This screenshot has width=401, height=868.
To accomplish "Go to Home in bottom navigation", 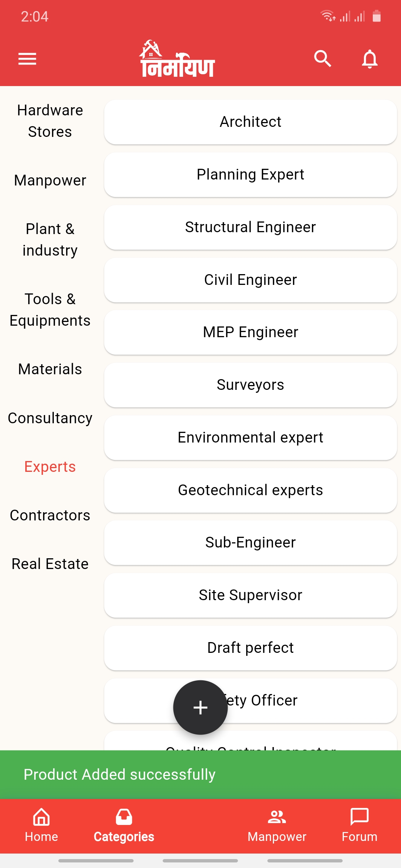I will coord(42,826).
